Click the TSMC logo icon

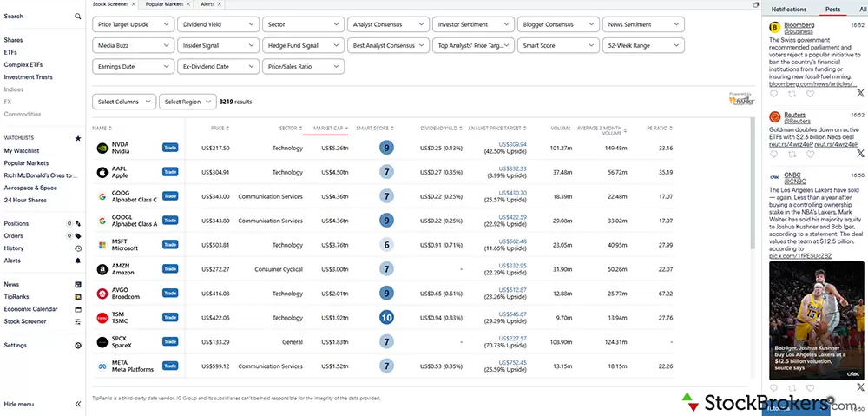tap(102, 318)
